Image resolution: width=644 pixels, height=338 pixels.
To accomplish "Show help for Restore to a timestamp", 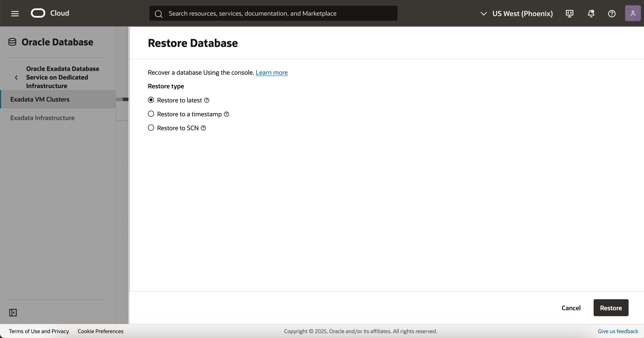I will [x=226, y=114].
